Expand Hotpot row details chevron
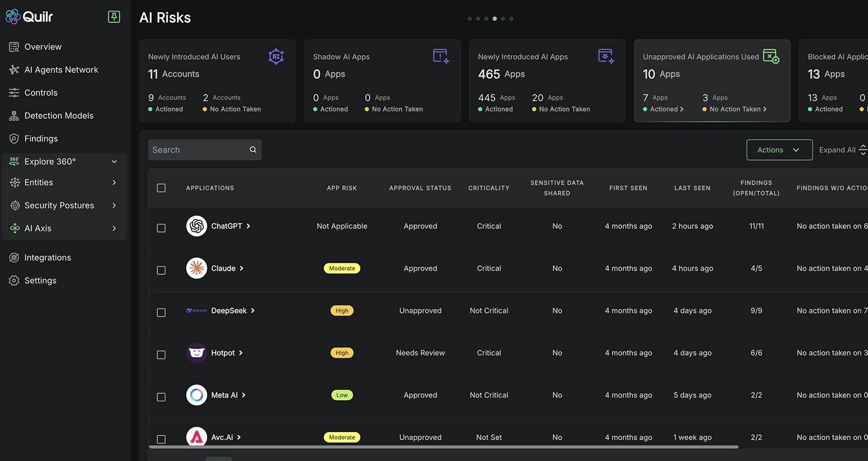This screenshot has height=461, width=868. point(241,353)
